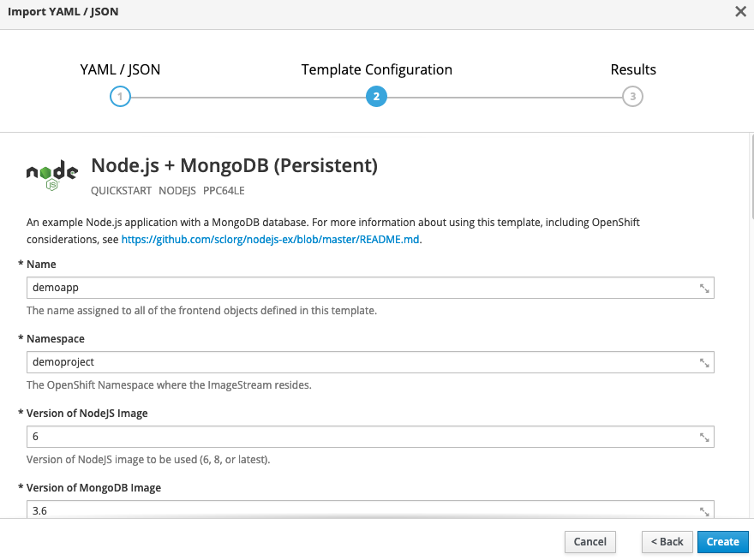Click the PPC64LE tag
This screenshot has width=754, height=560.
click(224, 191)
